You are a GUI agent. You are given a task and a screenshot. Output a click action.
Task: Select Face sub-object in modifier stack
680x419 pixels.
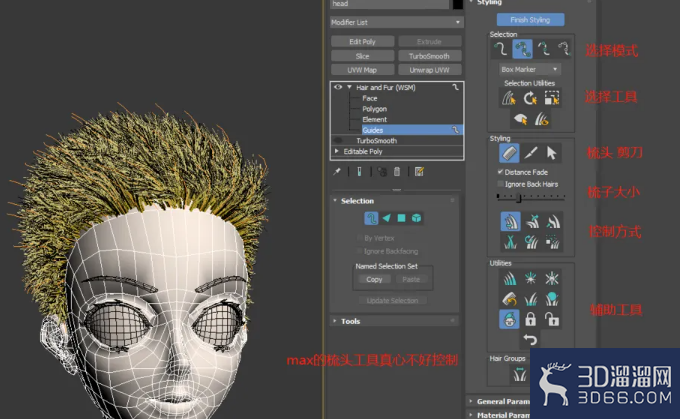pyautogui.click(x=369, y=98)
